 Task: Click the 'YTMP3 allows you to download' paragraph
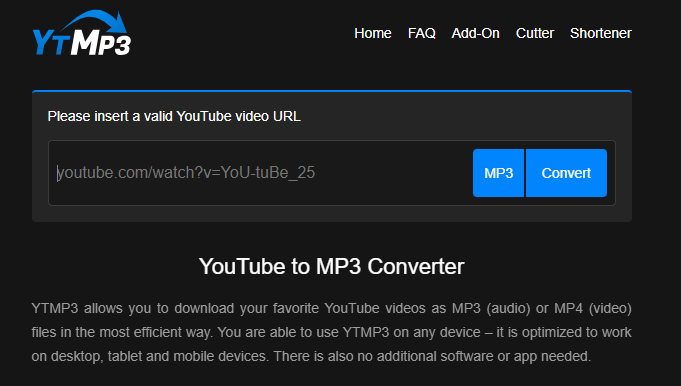[x=331, y=332]
